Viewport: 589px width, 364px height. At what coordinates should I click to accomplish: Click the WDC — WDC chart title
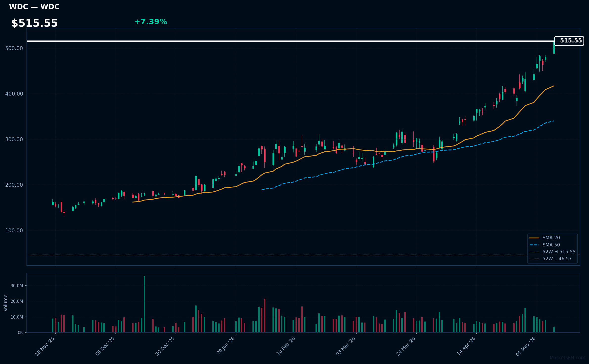pyautogui.click(x=34, y=7)
